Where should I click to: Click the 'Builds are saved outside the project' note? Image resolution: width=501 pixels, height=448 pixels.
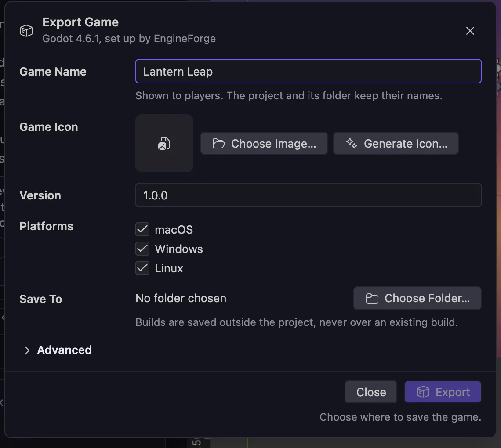297,322
